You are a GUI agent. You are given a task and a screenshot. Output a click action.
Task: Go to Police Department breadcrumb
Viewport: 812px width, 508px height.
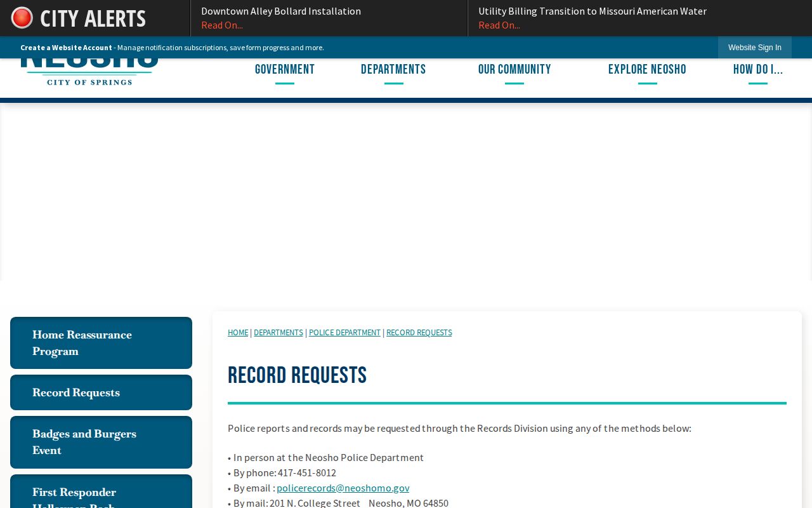point(344,333)
